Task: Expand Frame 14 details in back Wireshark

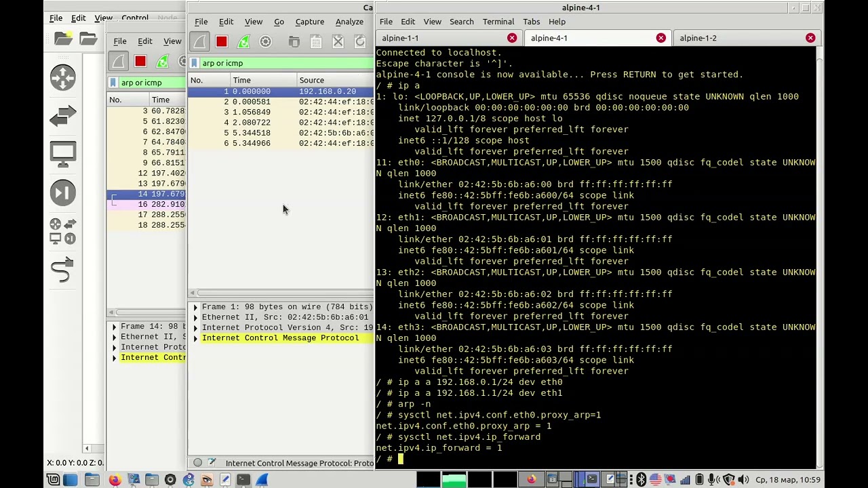Action: [x=114, y=327]
